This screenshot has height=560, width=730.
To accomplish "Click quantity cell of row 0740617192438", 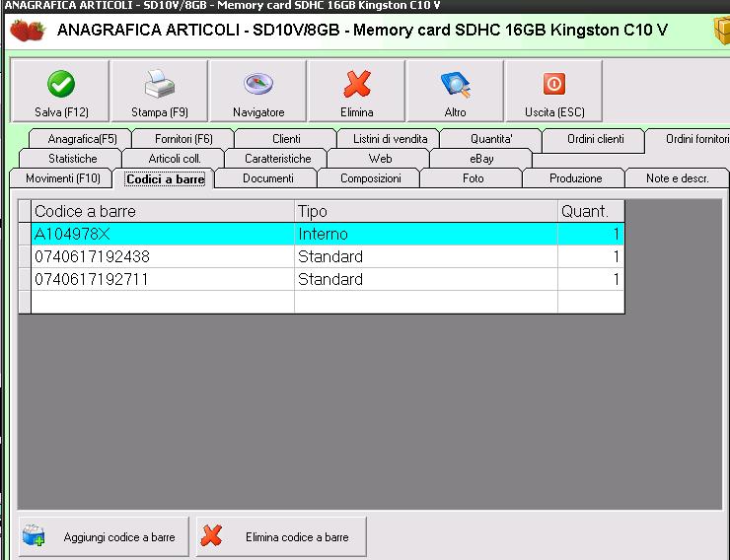I will point(591,256).
